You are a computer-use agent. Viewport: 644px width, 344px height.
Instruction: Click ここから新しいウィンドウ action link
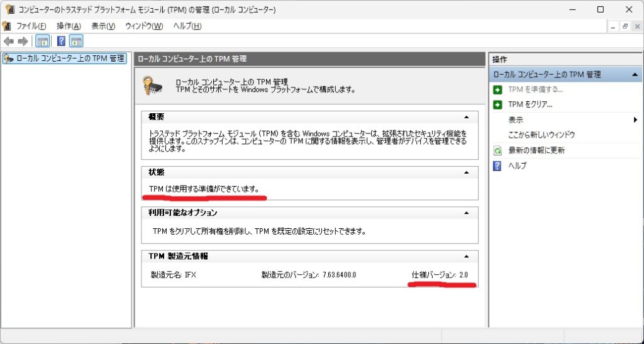pos(541,135)
